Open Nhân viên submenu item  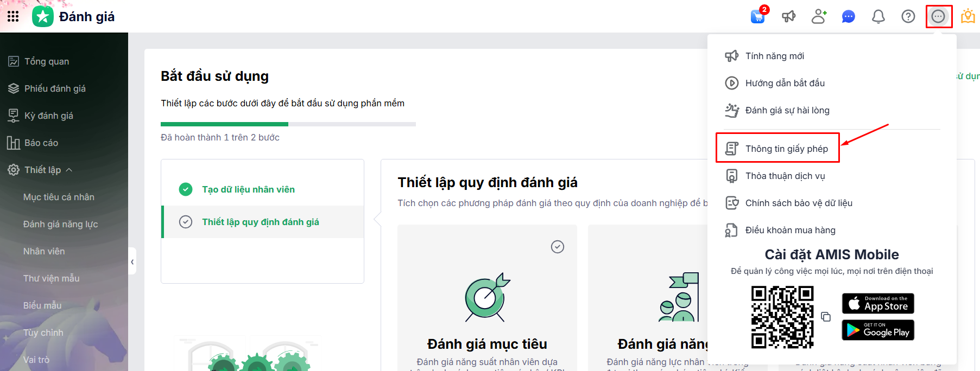click(x=44, y=251)
